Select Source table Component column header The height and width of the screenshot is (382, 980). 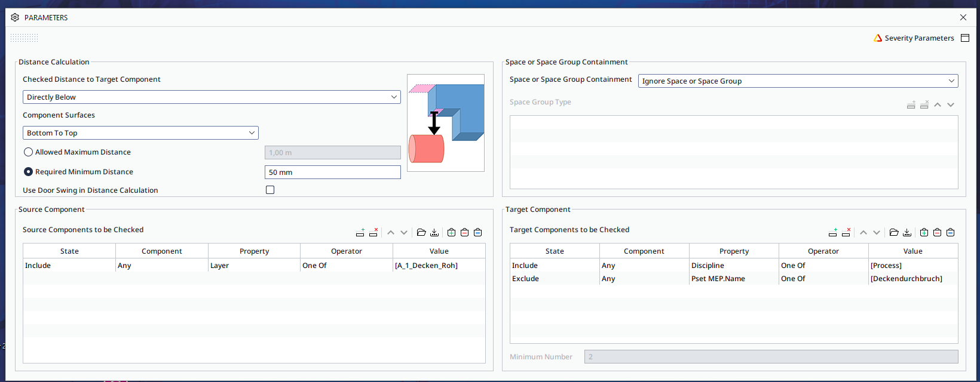tap(162, 251)
